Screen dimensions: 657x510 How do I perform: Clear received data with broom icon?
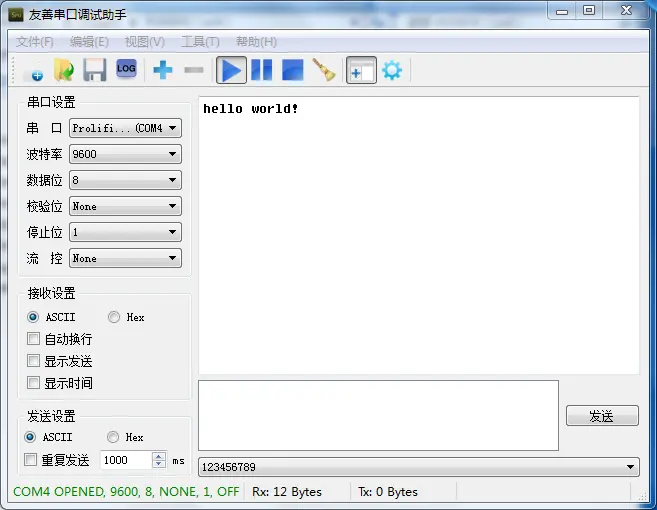(324, 70)
